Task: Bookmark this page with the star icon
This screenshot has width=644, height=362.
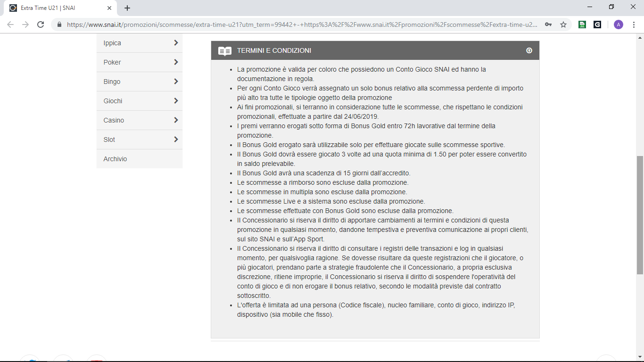Action: point(563,25)
